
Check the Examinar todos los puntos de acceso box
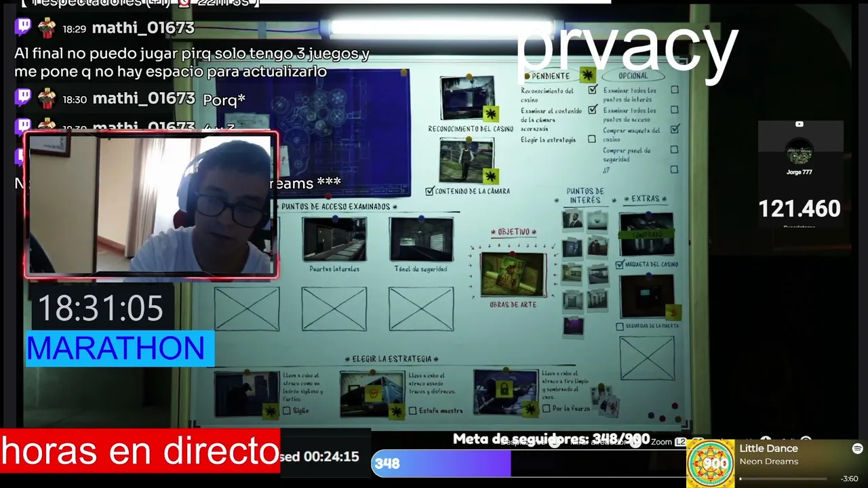pyautogui.click(x=674, y=109)
